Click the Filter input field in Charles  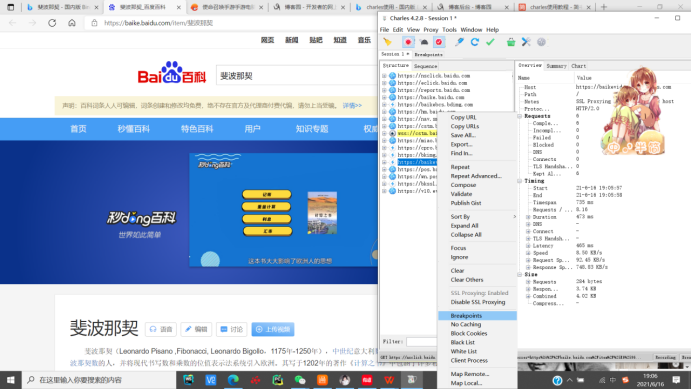tap(421, 342)
